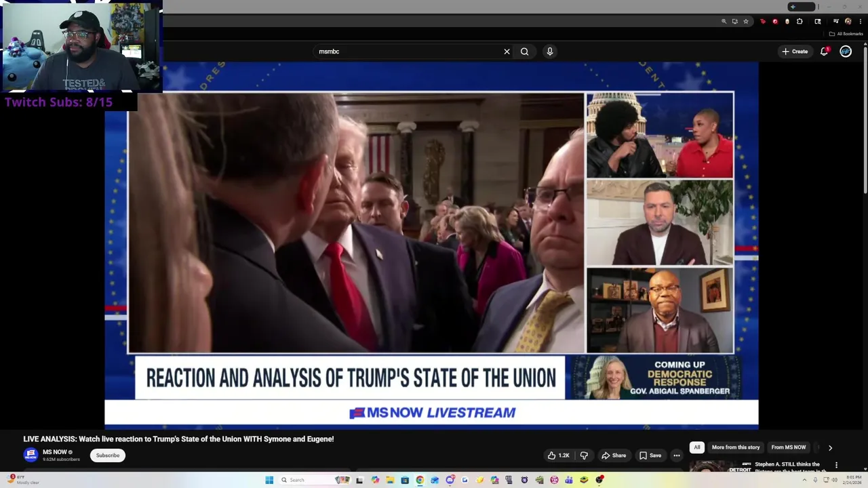Viewport: 868px width, 488px height.
Task: Open the All Bookmarks folder
Action: 846,34
